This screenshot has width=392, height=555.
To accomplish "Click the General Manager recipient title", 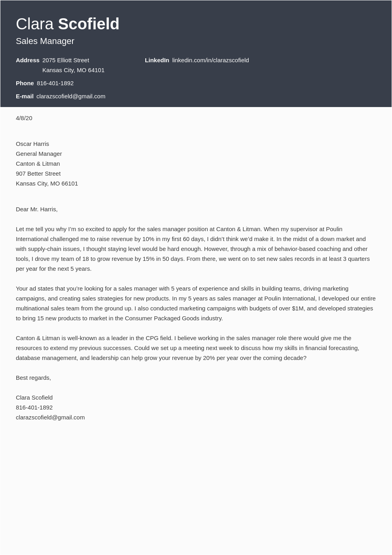I will pyautogui.click(x=39, y=154).
